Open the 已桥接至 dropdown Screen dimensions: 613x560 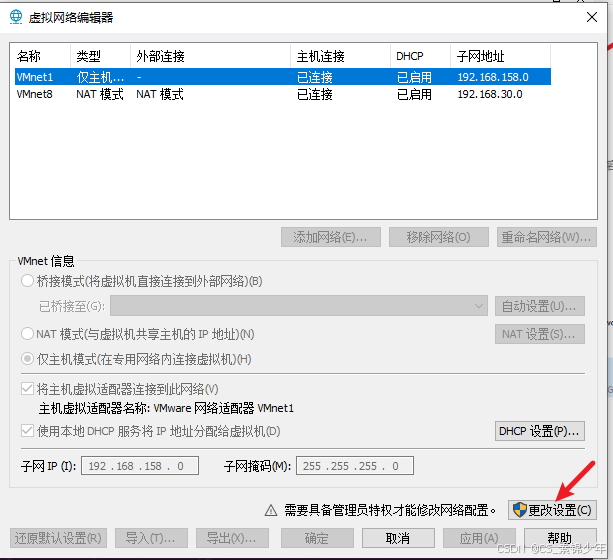coord(299,306)
